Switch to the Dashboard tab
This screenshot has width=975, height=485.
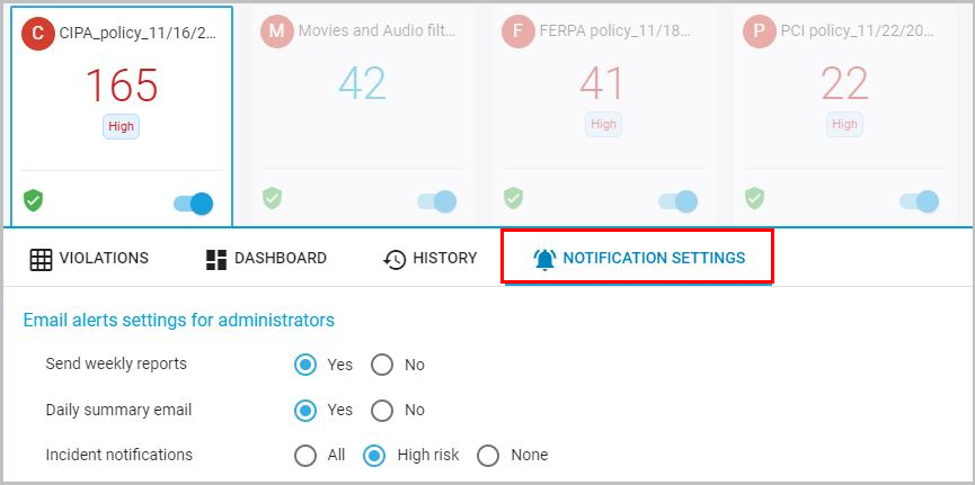pyautogui.click(x=266, y=258)
